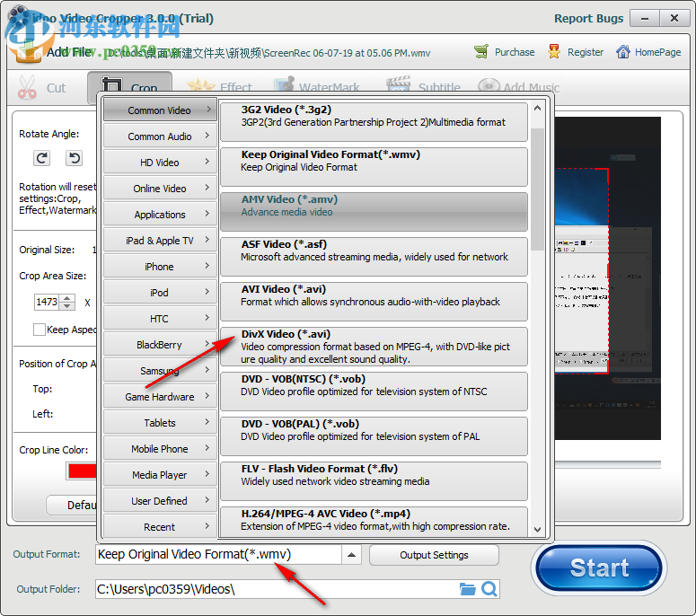
Task: Select H.264/MPEG-4 AVC Video (*.mp4) format
Action: 374,522
